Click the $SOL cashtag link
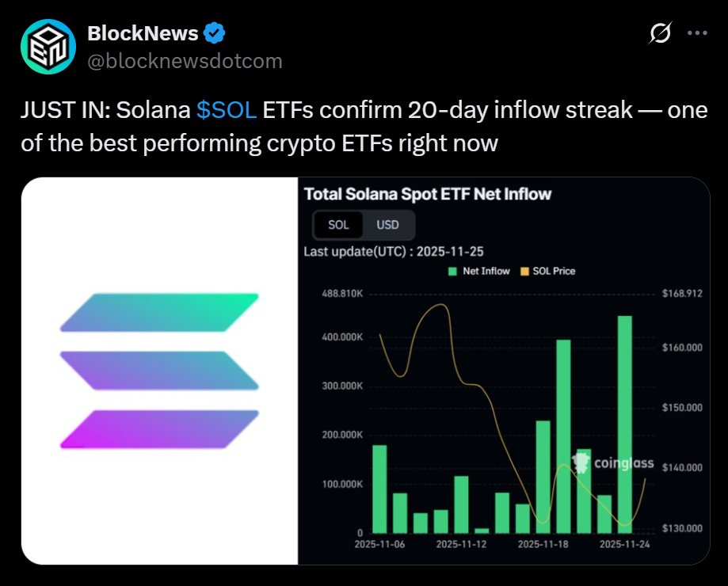 [x=227, y=110]
